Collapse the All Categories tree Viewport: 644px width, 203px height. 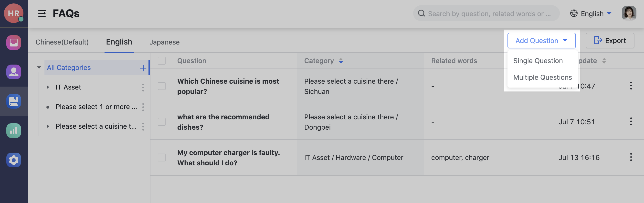(x=39, y=67)
